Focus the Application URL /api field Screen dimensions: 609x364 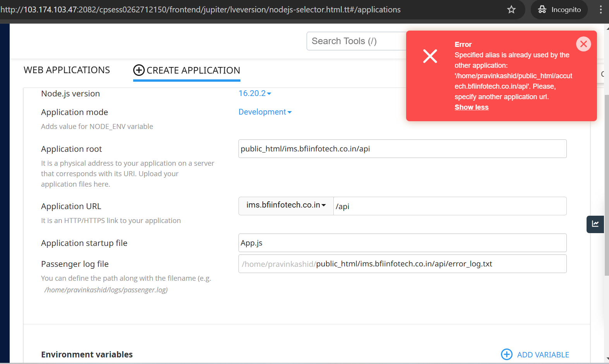pyautogui.click(x=449, y=206)
